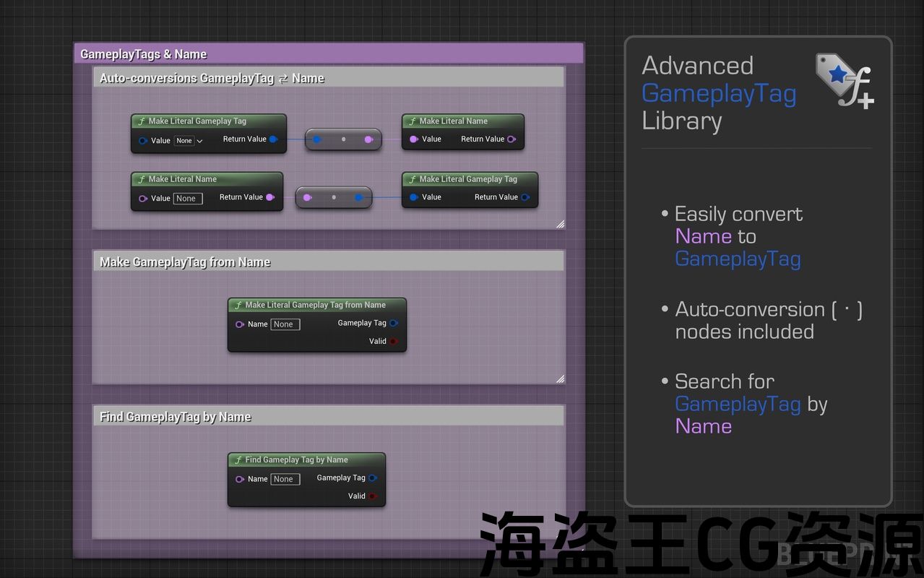The height and width of the screenshot is (578, 924).
Task: Click the function icon on Make Literal Gameplay Tag from Name
Action: pyautogui.click(x=238, y=306)
